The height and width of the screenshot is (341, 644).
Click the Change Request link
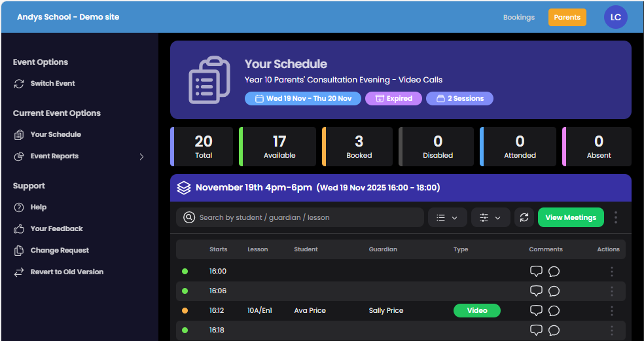[60, 250]
